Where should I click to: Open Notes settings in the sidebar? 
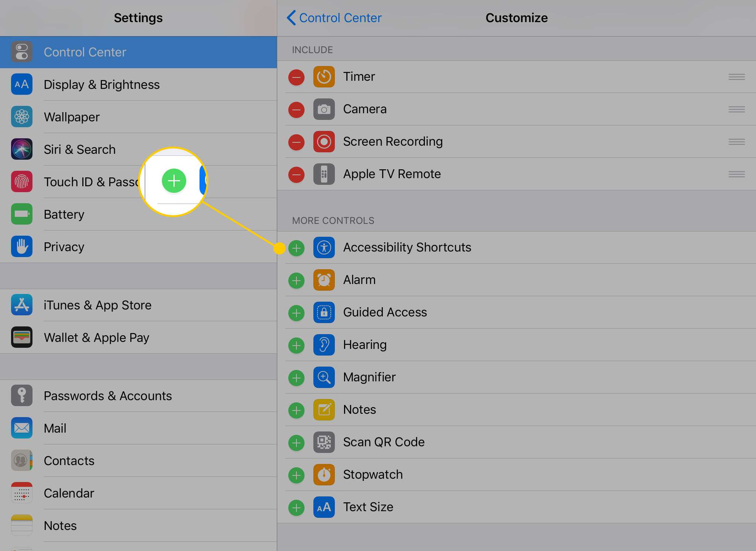[x=138, y=526]
